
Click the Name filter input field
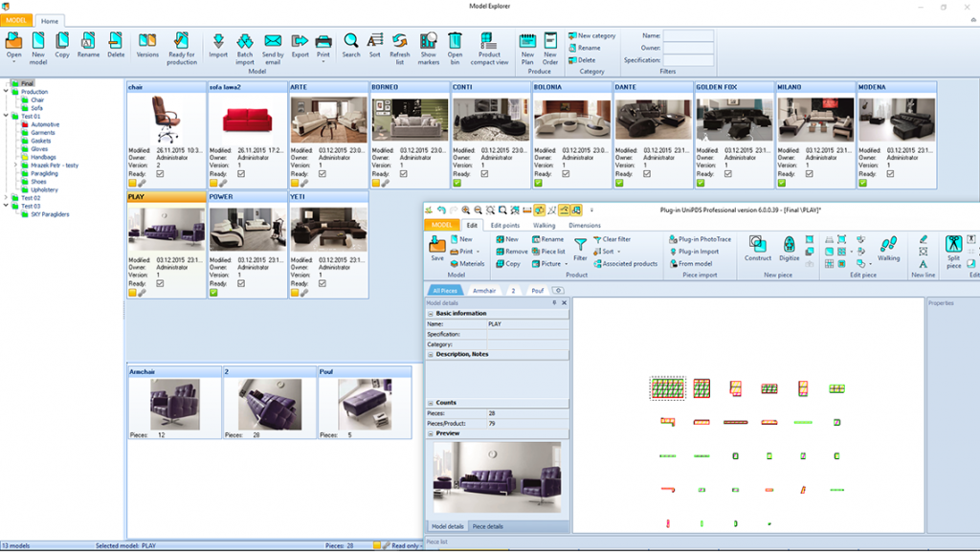click(x=688, y=36)
